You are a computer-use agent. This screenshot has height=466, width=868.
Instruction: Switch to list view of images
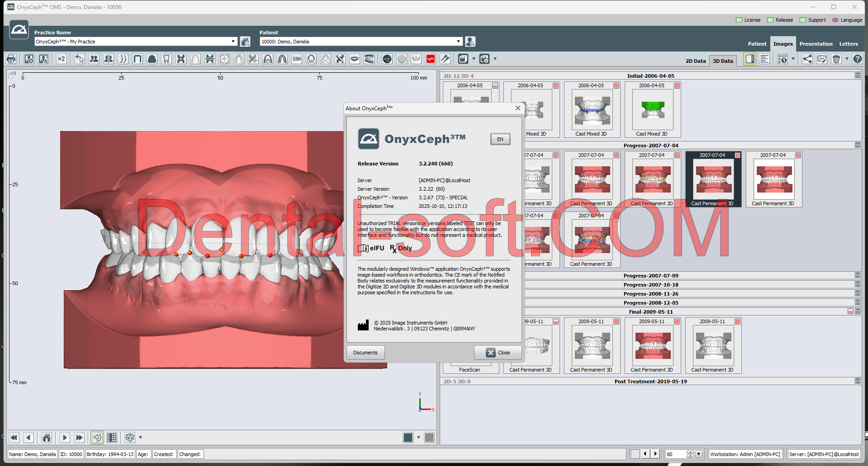[x=764, y=59]
